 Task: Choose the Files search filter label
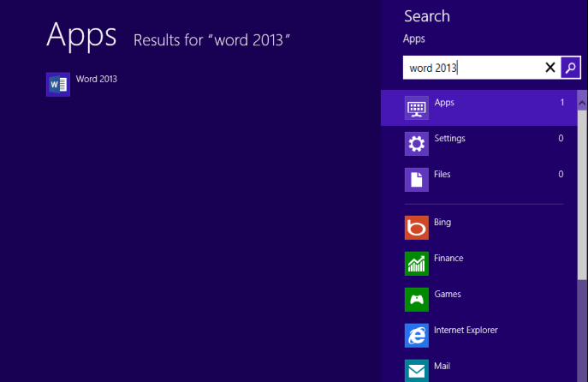coord(442,174)
